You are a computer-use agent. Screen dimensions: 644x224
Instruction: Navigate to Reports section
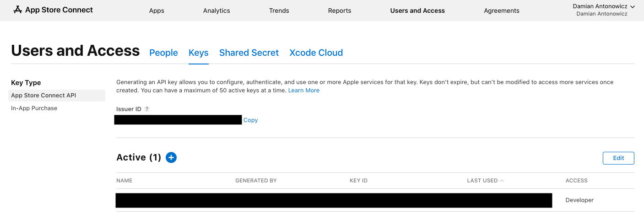pyautogui.click(x=340, y=11)
